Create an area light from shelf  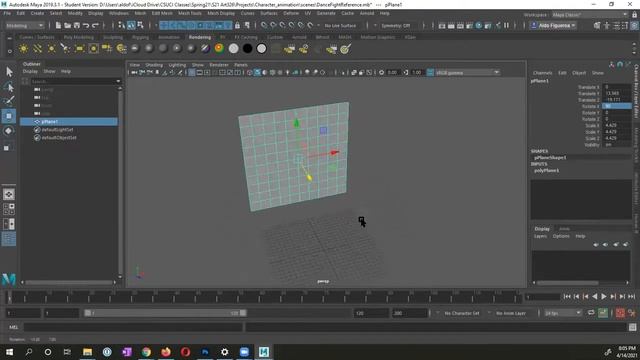click(80, 49)
